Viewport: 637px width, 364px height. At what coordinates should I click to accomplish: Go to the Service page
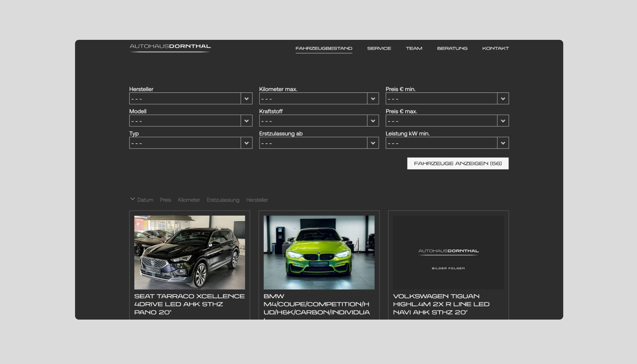coord(379,48)
